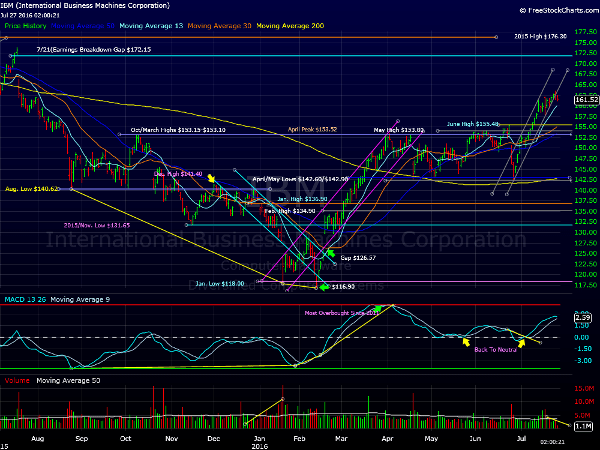600x450 pixels.
Task: Click the 'Volume' pane label
Action: click(x=17, y=380)
